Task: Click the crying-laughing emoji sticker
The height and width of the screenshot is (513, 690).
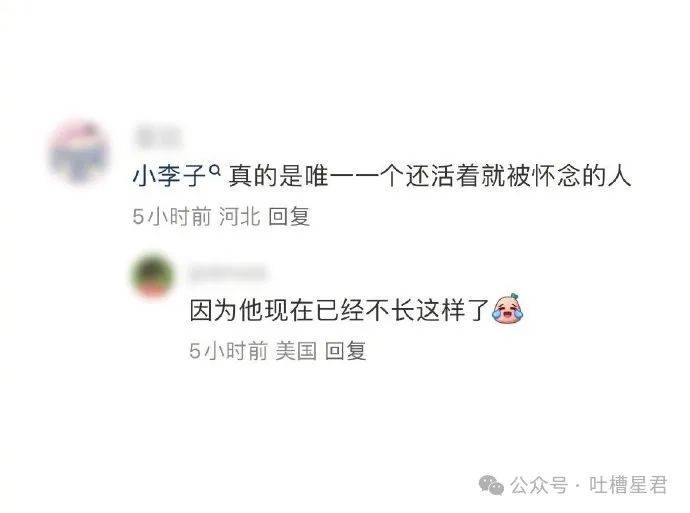Action: click(x=507, y=309)
